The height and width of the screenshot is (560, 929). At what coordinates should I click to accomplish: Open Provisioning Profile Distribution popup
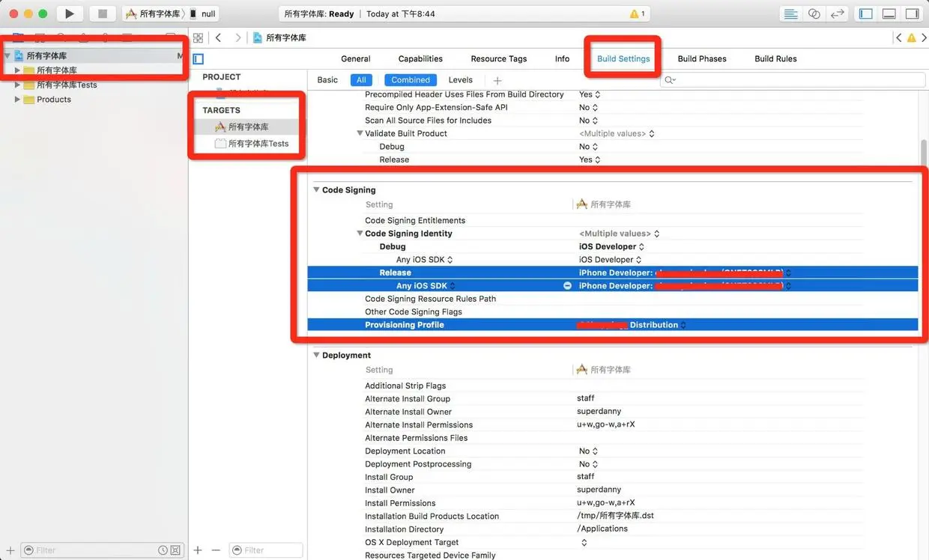[632, 325]
